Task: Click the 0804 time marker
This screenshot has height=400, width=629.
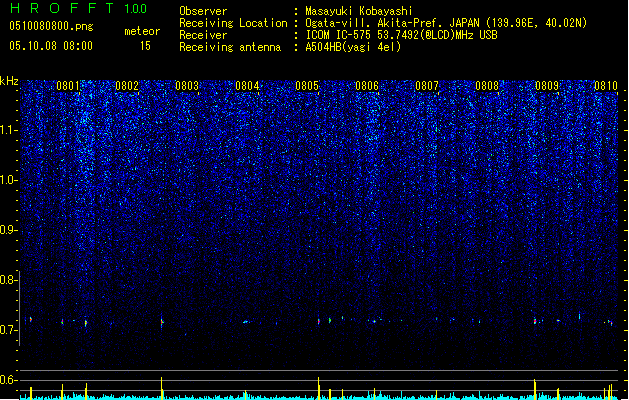Action: coord(247,86)
